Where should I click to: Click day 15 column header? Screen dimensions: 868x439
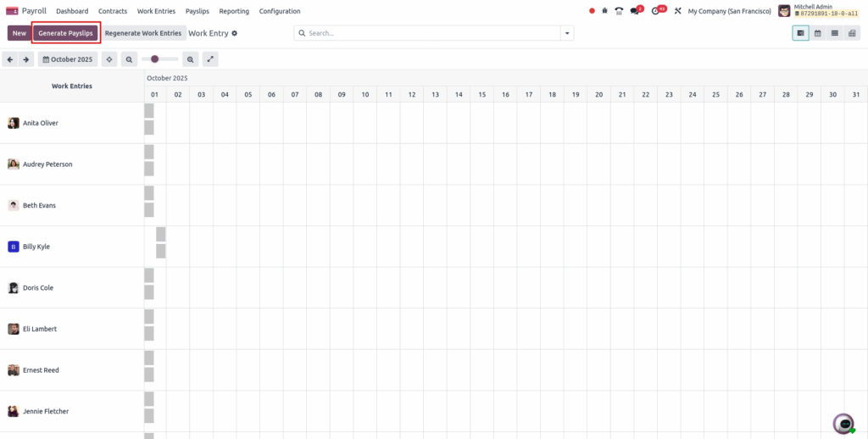click(x=482, y=95)
